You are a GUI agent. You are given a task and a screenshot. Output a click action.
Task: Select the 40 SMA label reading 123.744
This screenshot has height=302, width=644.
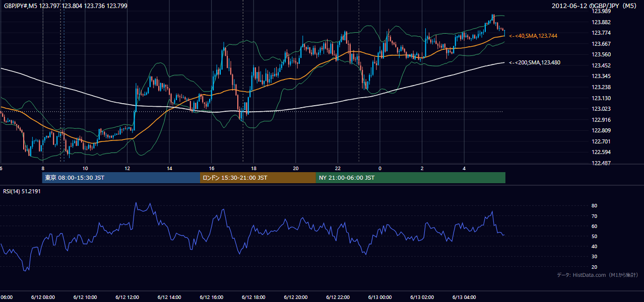click(533, 36)
